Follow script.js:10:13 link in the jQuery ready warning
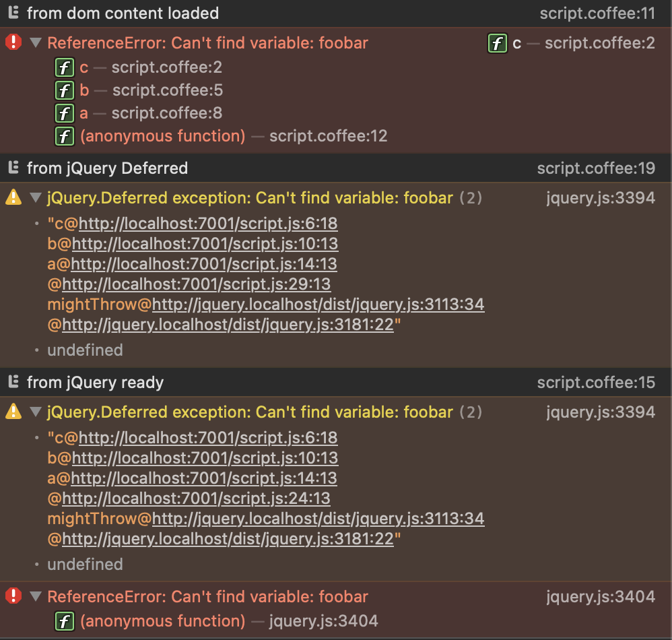The image size is (672, 640). (205, 458)
